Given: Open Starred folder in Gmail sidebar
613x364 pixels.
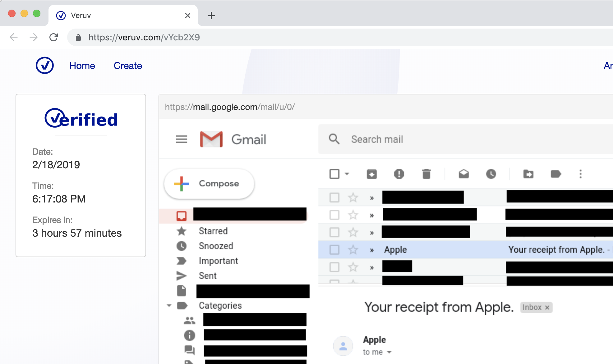Looking at the screenshot, I should [x=213, y=231].
